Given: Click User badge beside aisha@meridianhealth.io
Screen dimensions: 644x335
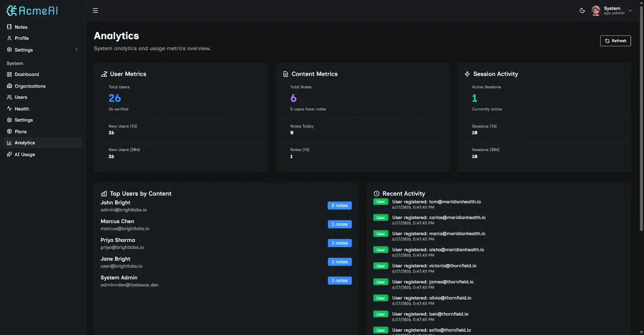Looking at the screenshot, I should point(381,250).
